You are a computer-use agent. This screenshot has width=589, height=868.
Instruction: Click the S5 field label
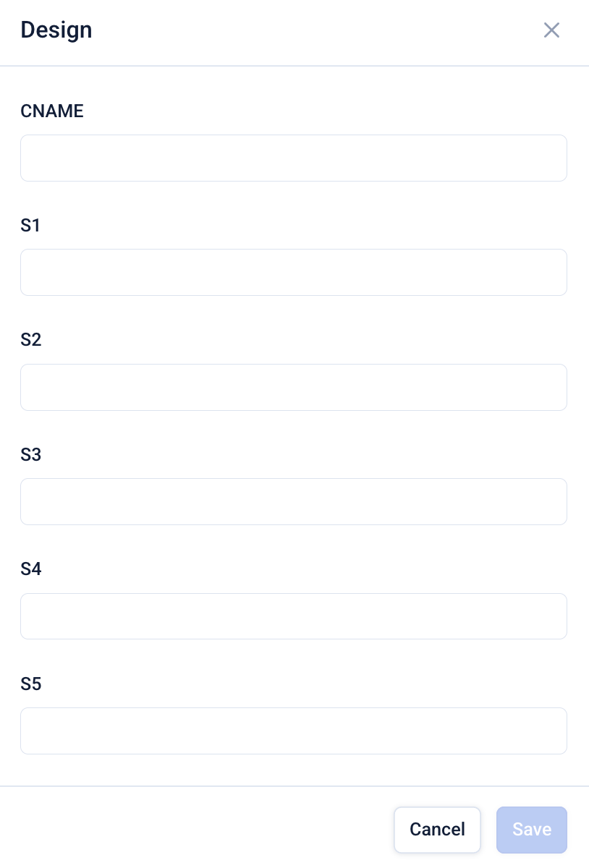coord(31,684)
